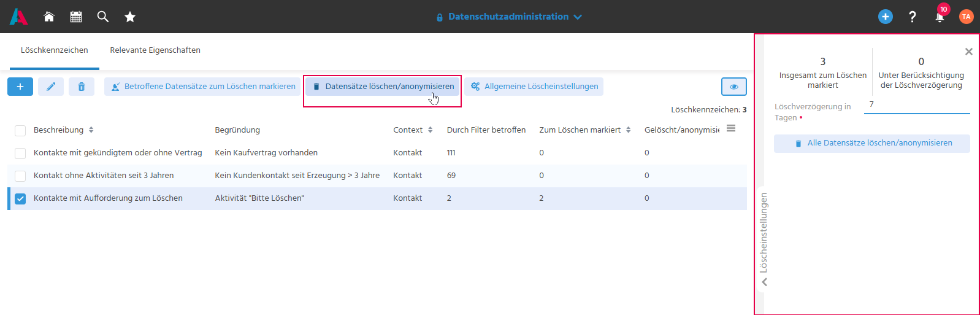Focus the Löschverzögerung in Tagen field
This screenshot has width=980, height=315.
(917, 104)
